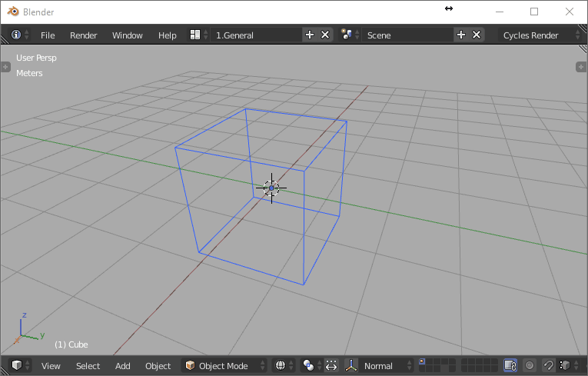This screenshot has width=588, height=376.
Task: Click the Scene name field
Action: pyautogui.click(x=407, y=35)
